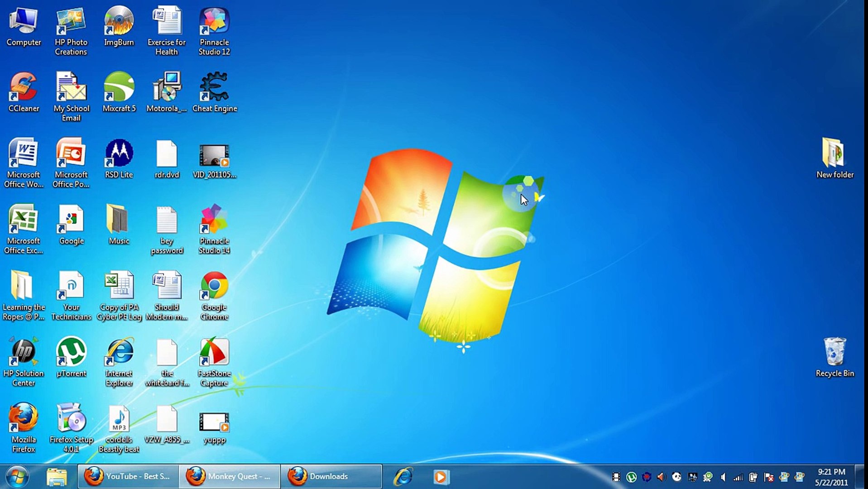Screen dimensions: 868x489
Task: Select the bey password text file
Action: coord(167,230)
